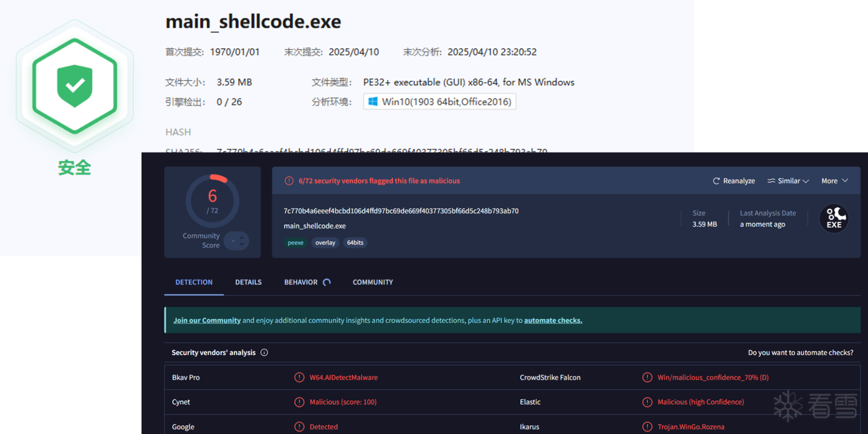Click the 64bits tag
Screen dimensions: 868x434
point(355,243)
